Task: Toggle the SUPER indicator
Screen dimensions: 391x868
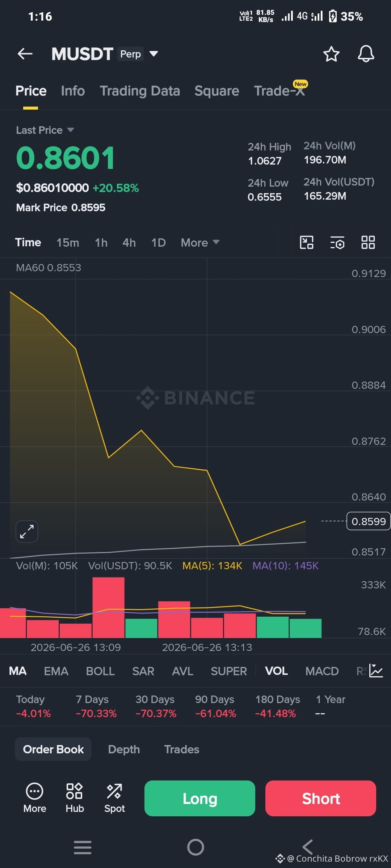Action: pyautogui.click(x=229, y=671)
